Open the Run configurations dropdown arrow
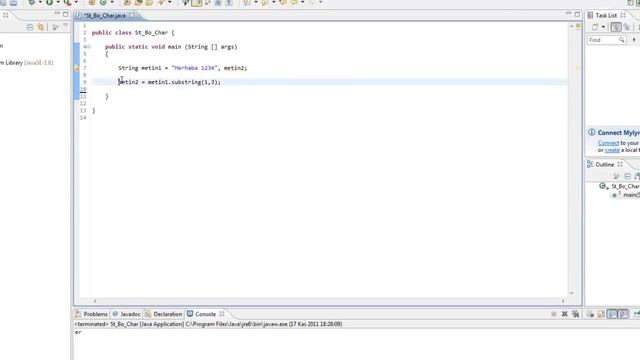This screenshot has width=640, height=360. point(58,2)
